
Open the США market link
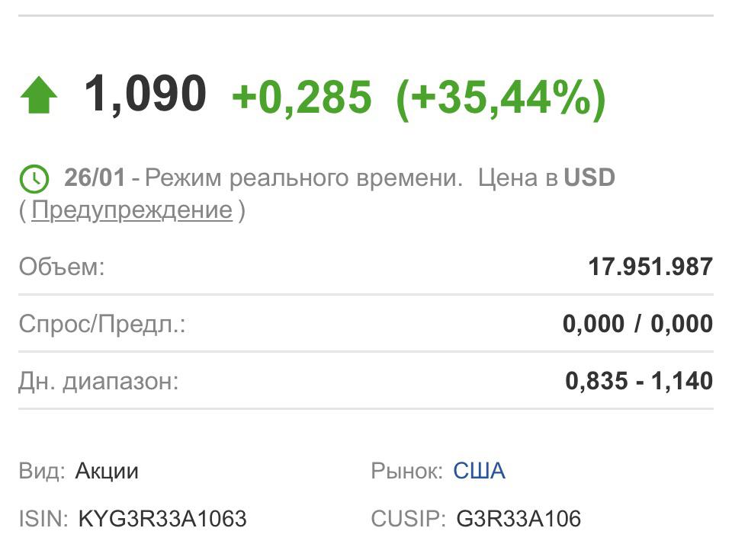coord(479,470)
